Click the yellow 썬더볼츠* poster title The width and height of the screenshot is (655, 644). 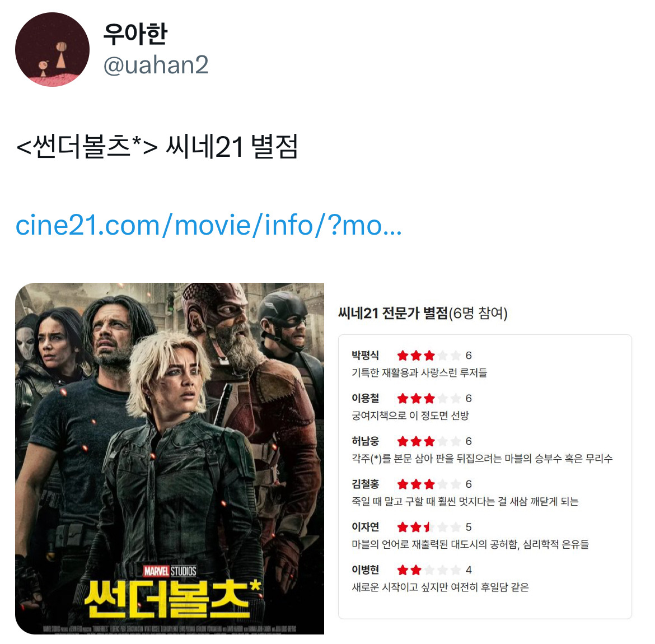173,599
